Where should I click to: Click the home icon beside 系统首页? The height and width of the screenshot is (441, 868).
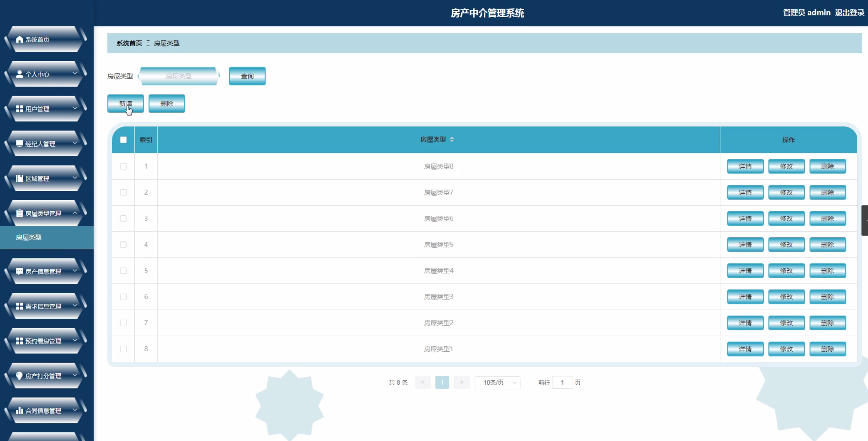20,39
